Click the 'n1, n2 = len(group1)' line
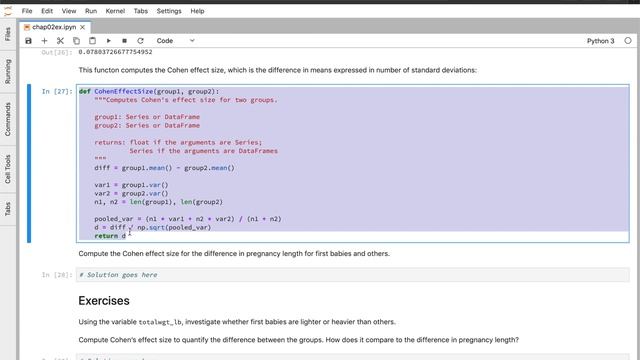 (158, 202)
